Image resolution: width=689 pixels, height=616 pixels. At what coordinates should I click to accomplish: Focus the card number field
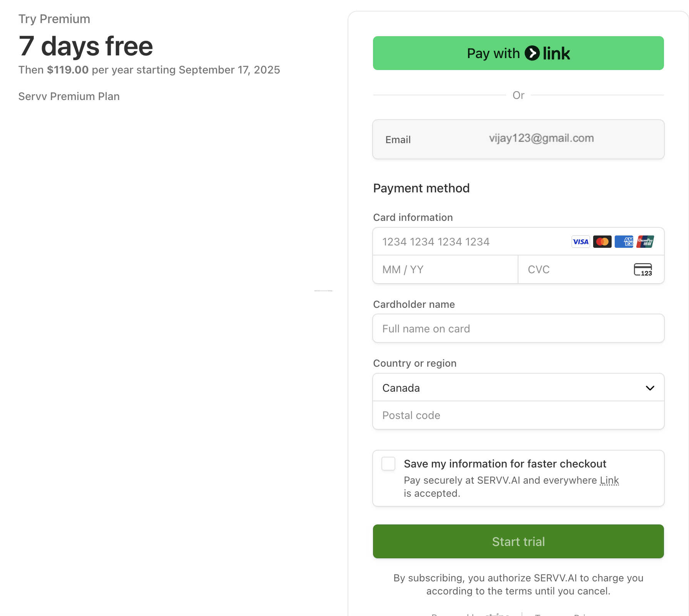click(470, 242)
